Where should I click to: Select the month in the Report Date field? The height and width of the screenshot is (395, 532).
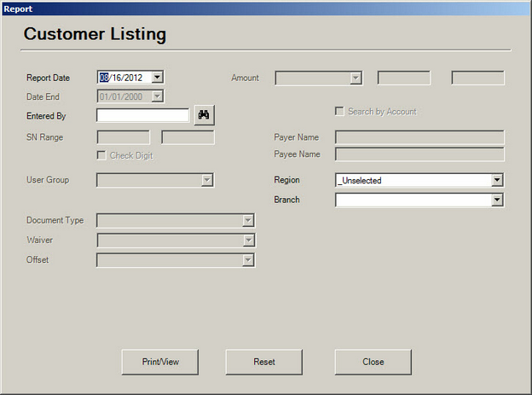[x=104, y=78]
